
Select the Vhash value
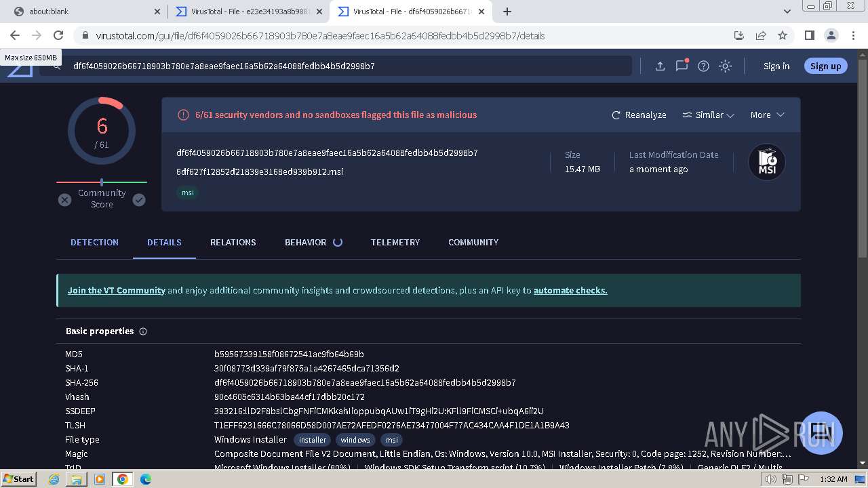(290, 397)
